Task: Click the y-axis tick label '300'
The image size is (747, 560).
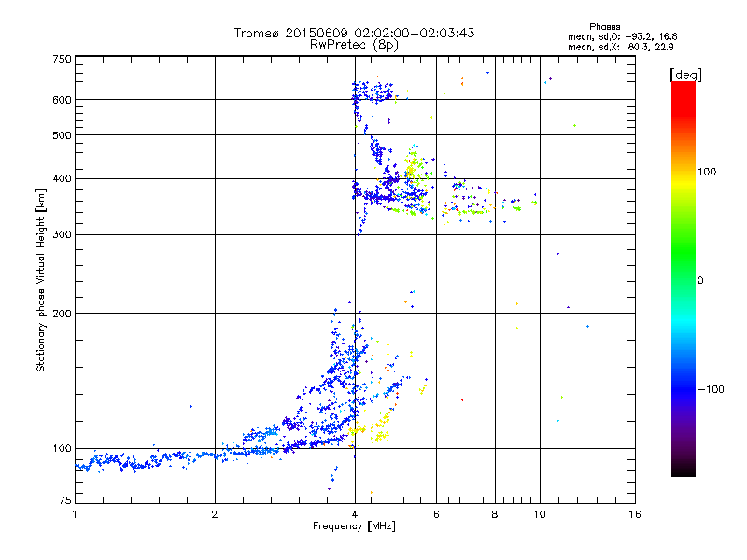Action: [62, 234]
